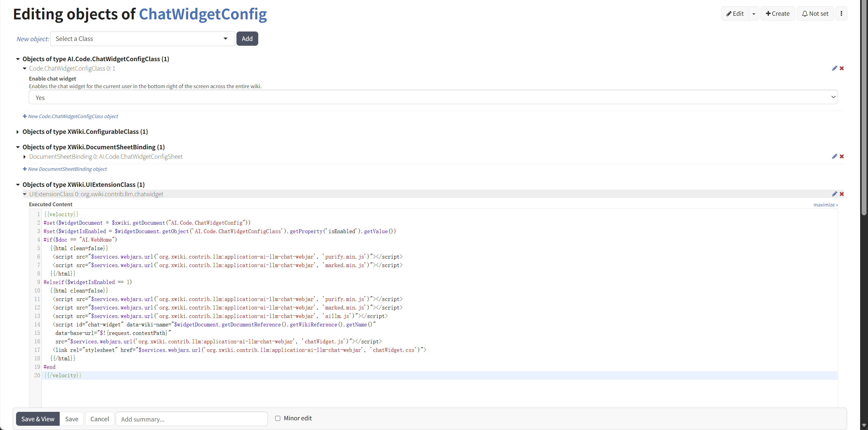Toggle the Minor edit checkbox
Image resolution: width=868 pixels, height=430 pixels.
[x=278, y=418]
